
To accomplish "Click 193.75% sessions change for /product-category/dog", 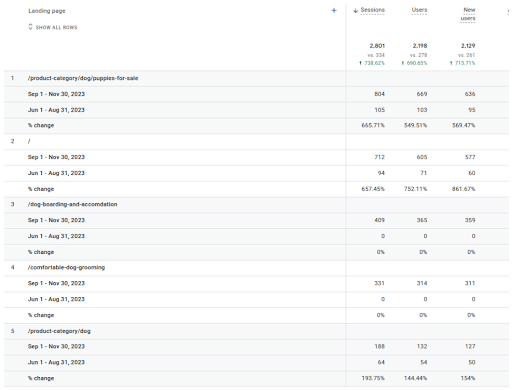I will (x=373, y=378).
